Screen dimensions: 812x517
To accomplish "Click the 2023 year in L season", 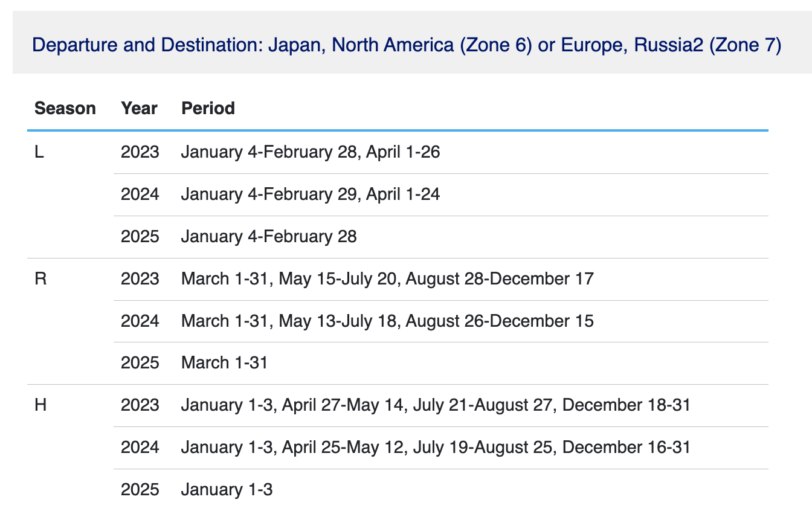I will [140, 152].
